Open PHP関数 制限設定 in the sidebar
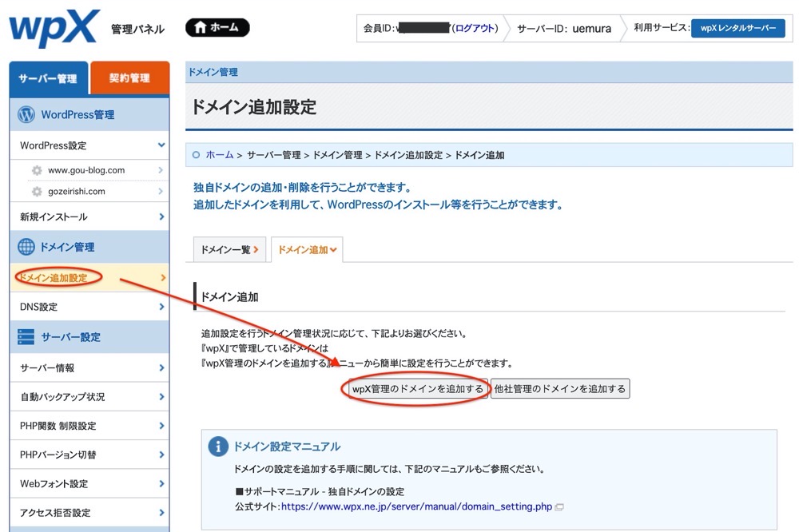Viewport: 799px width, 532px height. point(89,426)
